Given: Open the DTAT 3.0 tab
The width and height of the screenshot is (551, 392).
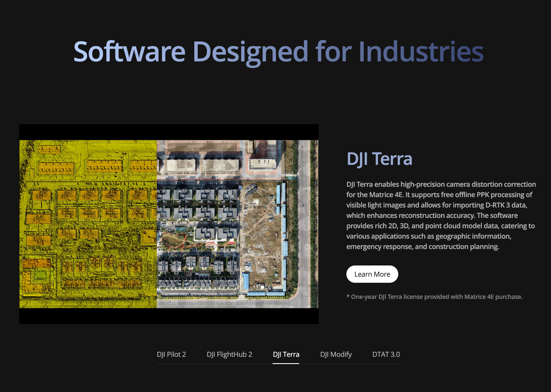Looking at the screenshot, I should click(x=386, y=354).
